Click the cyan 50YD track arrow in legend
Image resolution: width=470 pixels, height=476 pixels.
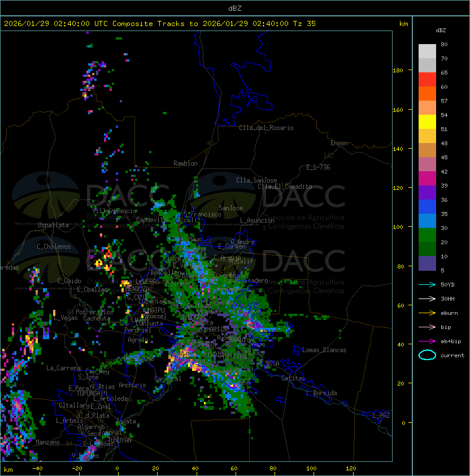(x=427, y=284)
